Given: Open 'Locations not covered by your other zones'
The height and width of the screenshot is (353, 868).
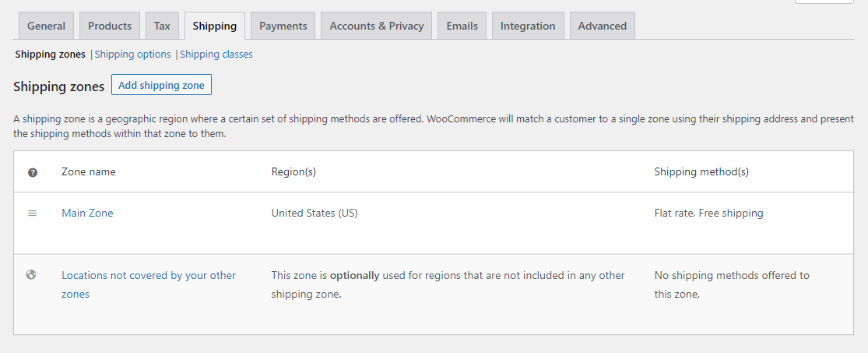Looking at the screenshot, I should pyautogui.click(x=149, y=276).
